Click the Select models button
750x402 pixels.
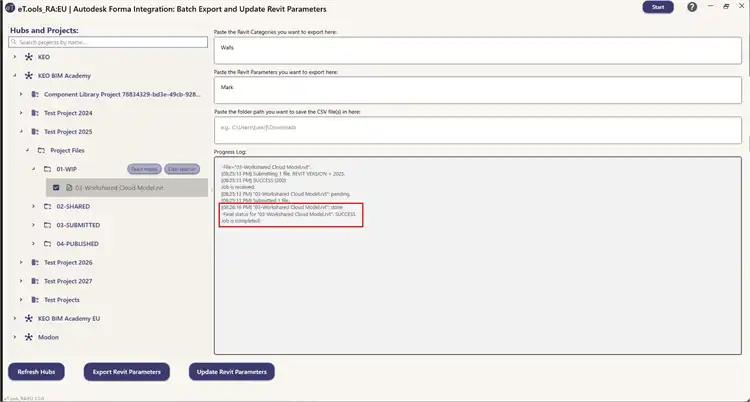(x=144, y=169)
